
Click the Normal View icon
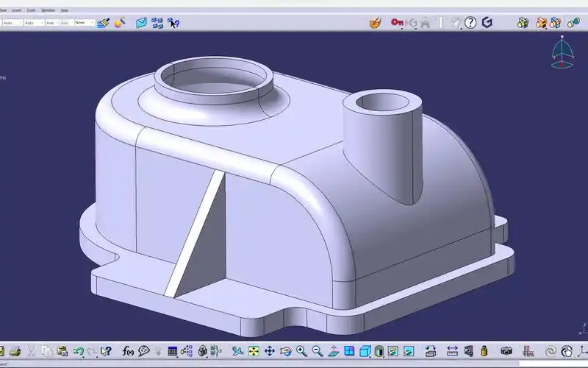(334, 351)
